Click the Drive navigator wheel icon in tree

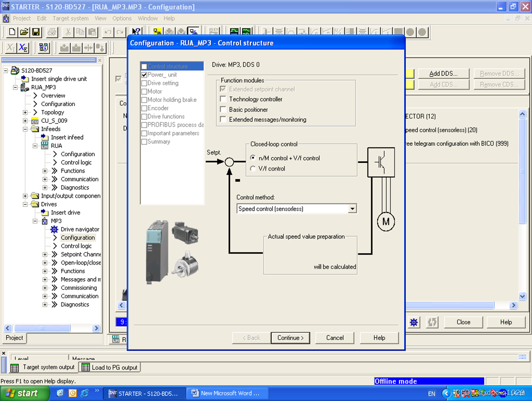[54, 229]
